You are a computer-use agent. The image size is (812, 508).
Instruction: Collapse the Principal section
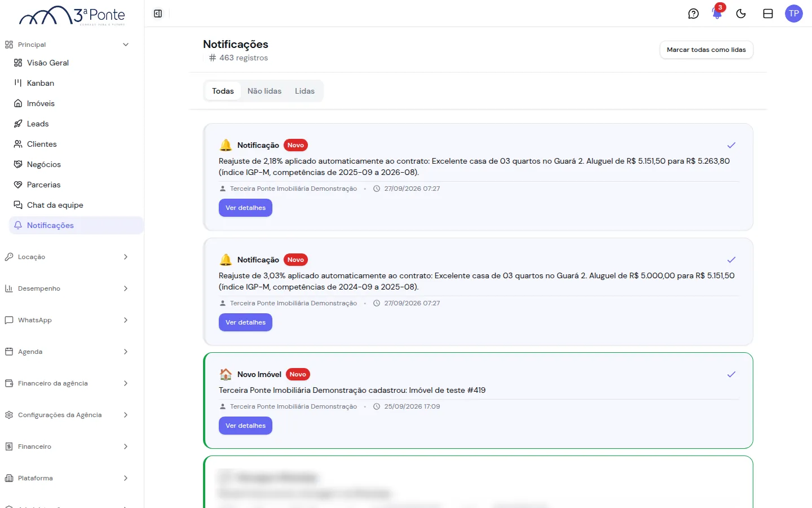click(x=126, y=45)
